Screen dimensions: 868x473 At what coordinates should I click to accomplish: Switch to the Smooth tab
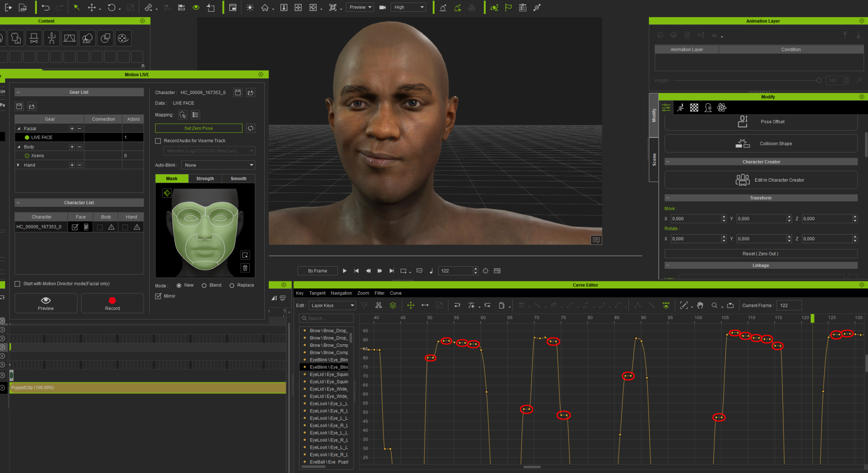(238, 179)
